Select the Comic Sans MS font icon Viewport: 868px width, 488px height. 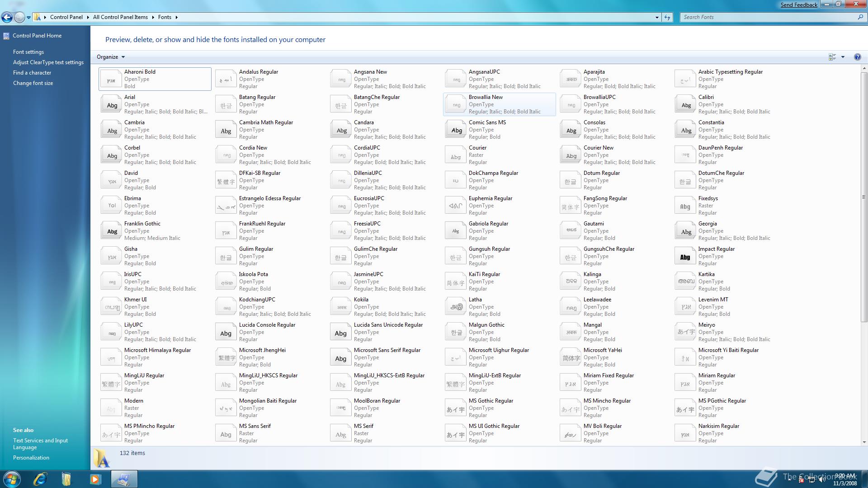click(x=456, y=130)
